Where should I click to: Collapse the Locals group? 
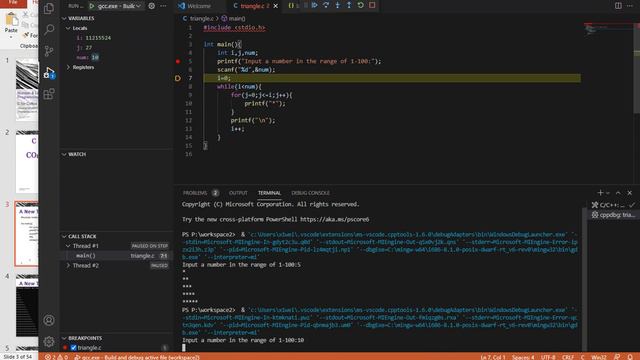pos(80,28)
